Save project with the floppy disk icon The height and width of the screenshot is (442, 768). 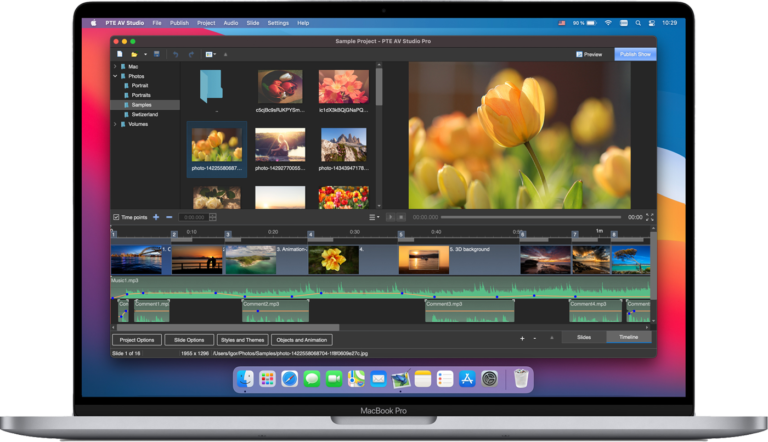pyautogui.click(x=157, y=54)
